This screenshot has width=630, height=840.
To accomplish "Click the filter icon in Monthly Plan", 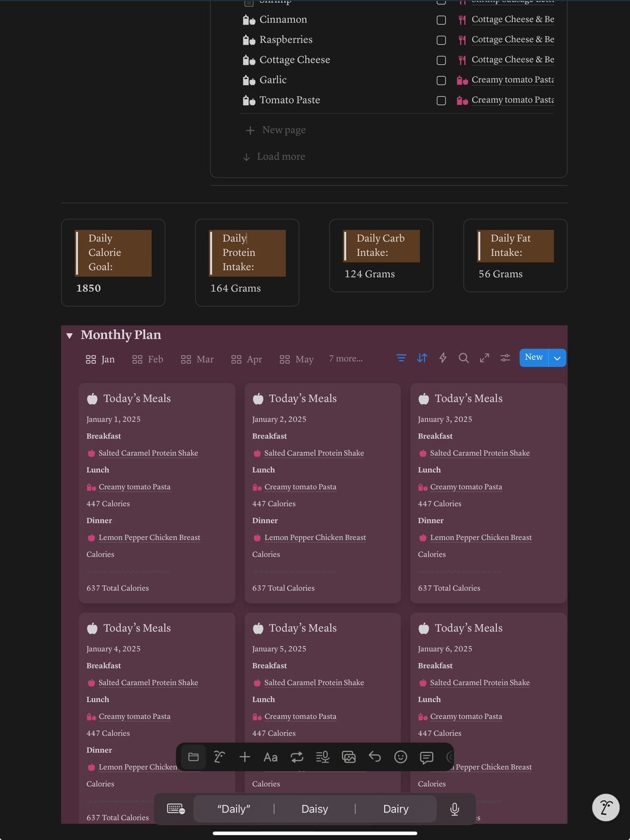I will pos(401,358).
